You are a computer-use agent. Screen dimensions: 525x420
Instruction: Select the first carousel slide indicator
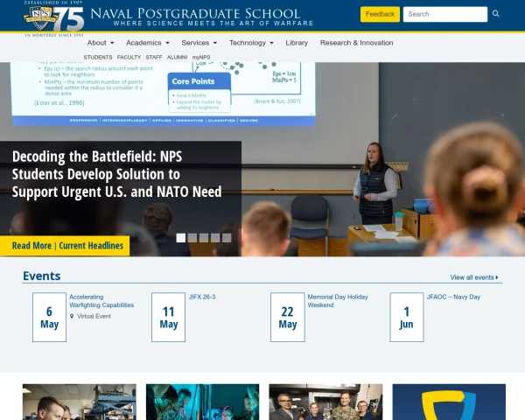pyautogui.click(x=181, y=238)
